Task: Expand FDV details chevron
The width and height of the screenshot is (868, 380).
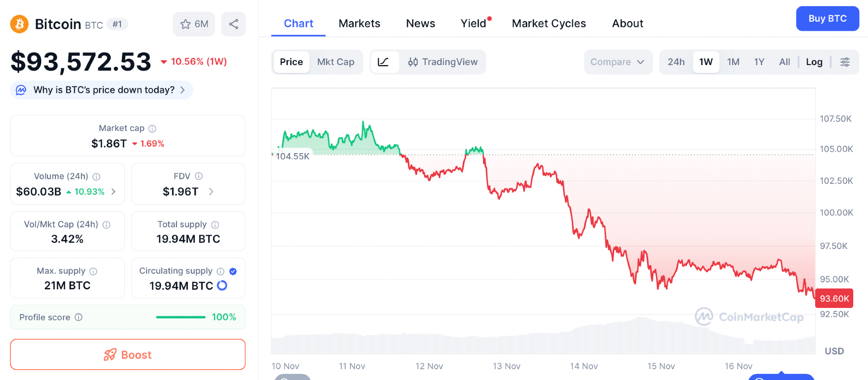Action: [211, 191]
